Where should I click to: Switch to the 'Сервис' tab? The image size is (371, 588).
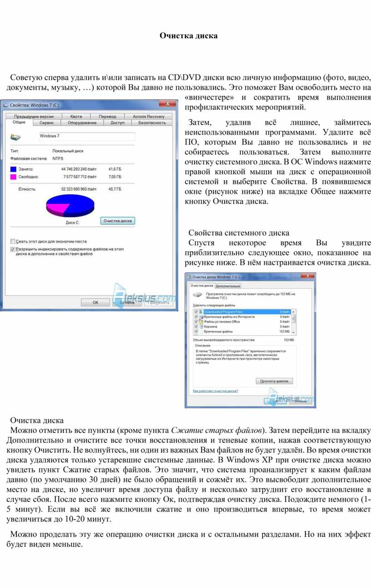click(x=47, y=123)
